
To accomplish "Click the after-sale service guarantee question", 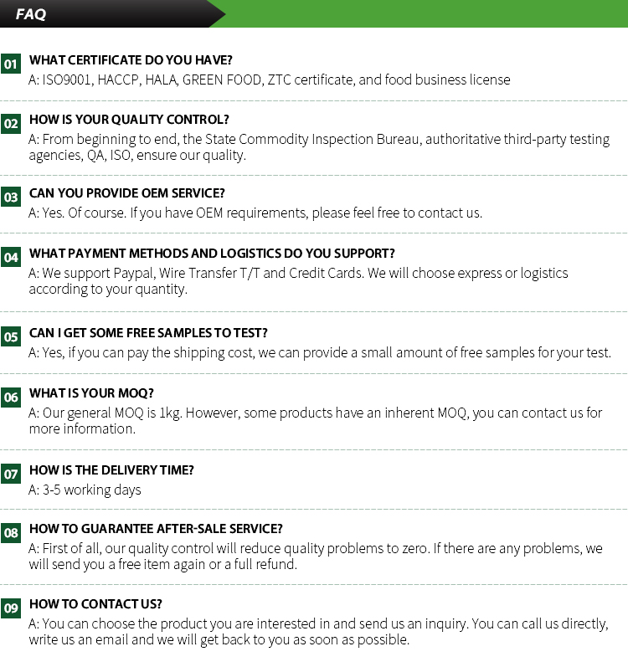I will (156, 528).
